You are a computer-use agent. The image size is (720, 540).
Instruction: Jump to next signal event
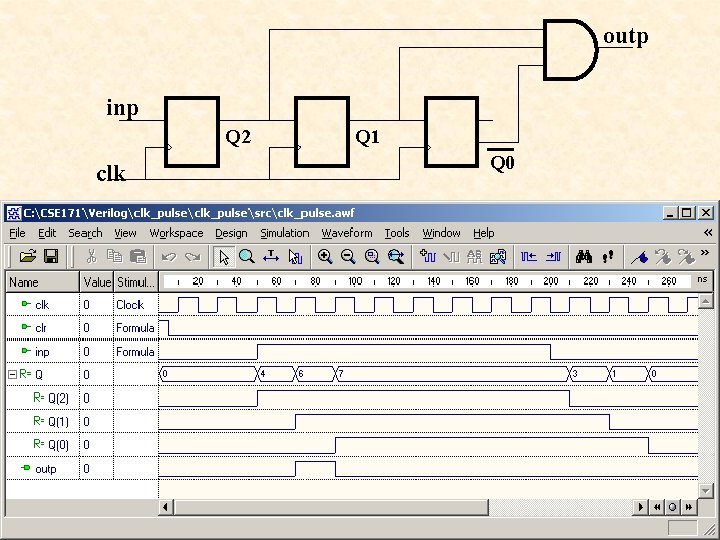[553, 256]
